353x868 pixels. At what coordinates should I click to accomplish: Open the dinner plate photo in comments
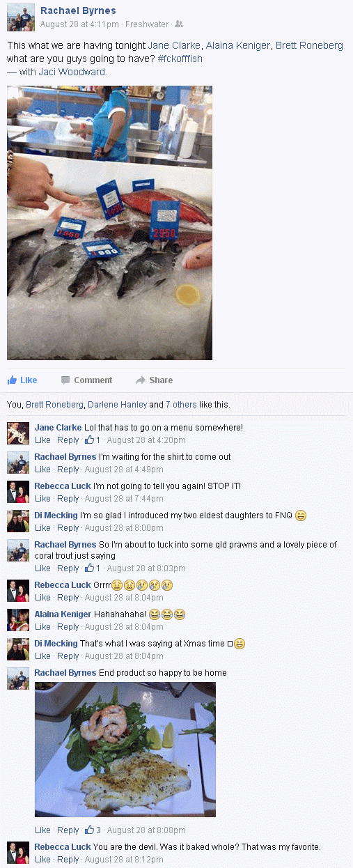125,750
